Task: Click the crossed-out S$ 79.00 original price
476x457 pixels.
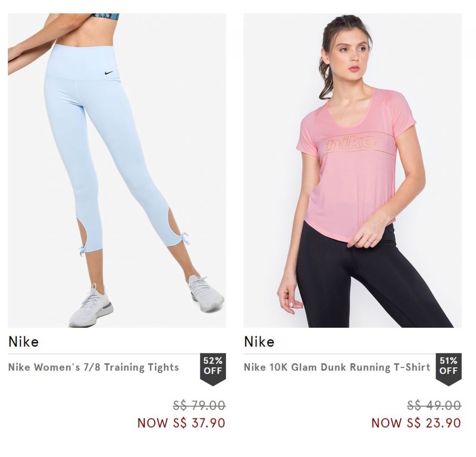Action: coord(199,405)
